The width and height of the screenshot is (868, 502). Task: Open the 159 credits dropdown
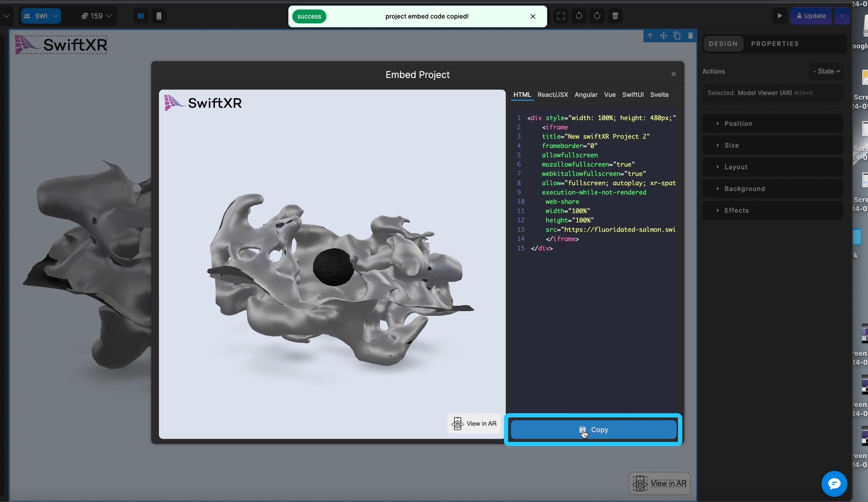point(96,16)
